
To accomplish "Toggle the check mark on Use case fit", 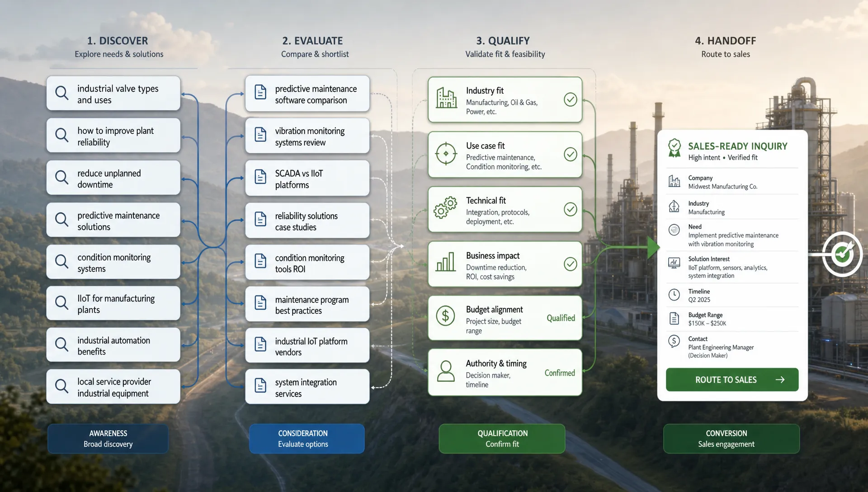I will click(x=571, y=155).
